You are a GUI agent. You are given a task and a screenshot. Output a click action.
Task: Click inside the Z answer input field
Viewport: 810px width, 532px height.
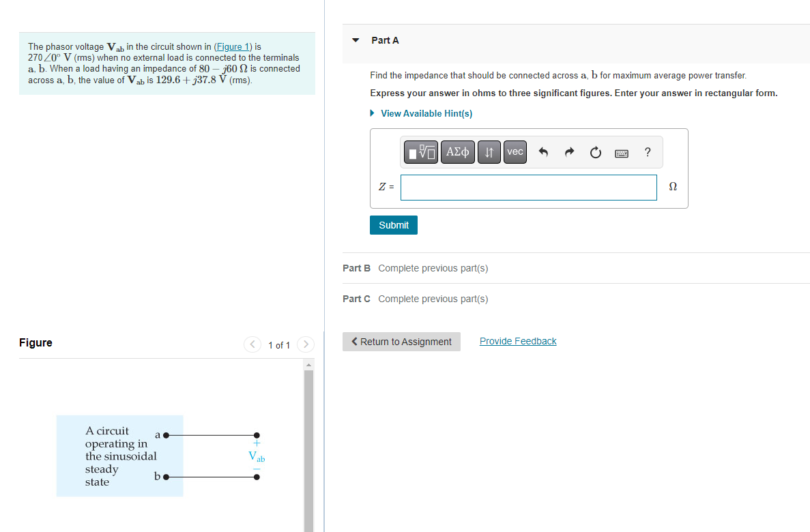click(528, 187)
